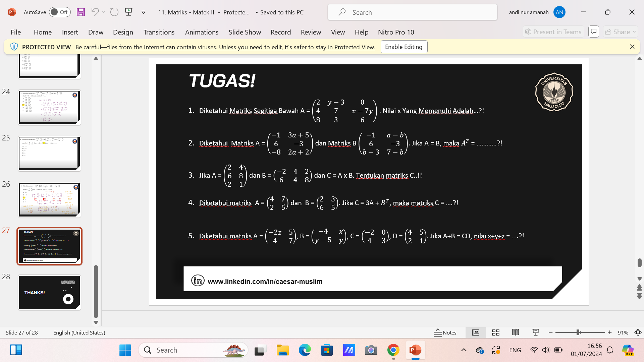This screenshot has width=644, height=362.
Task: Increase zoom using the zoom slider
Action: (x=610, y=332)
